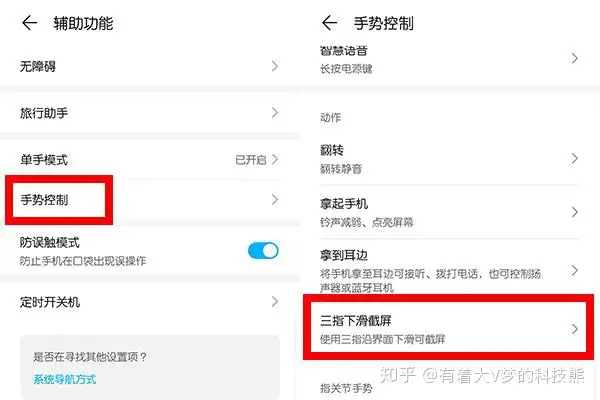Click the chevron on the 手势控制 row
The image size is (600, 400).
pos(275,199)
